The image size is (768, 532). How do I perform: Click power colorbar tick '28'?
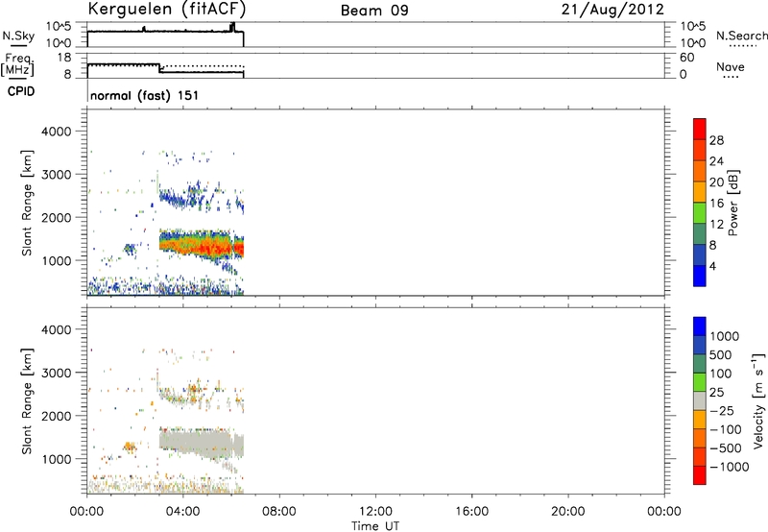click(716, 140)
